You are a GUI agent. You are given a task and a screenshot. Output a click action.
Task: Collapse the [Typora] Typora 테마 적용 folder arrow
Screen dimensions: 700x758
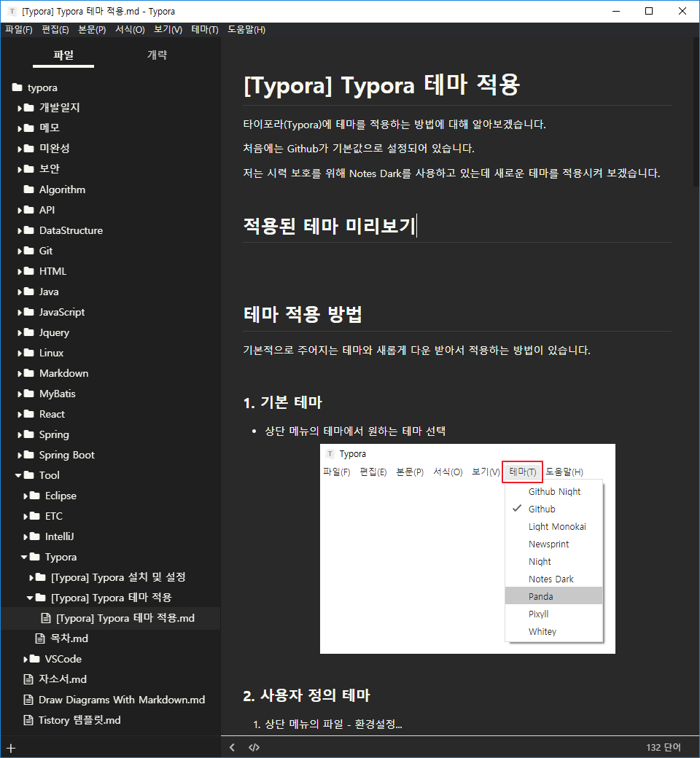click(x=30, y=598)
